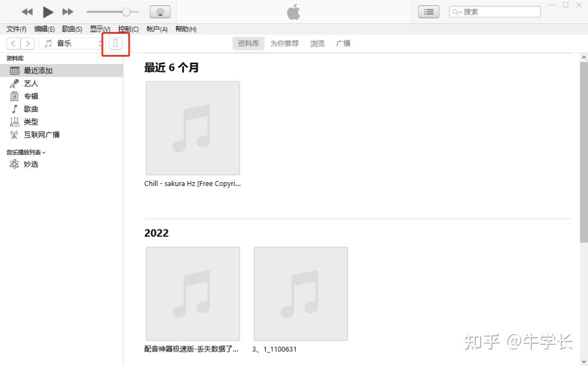Open the 音乐 media type dropdown
The height and width of the screenshot is (366, 588).
tap(72, 44)
